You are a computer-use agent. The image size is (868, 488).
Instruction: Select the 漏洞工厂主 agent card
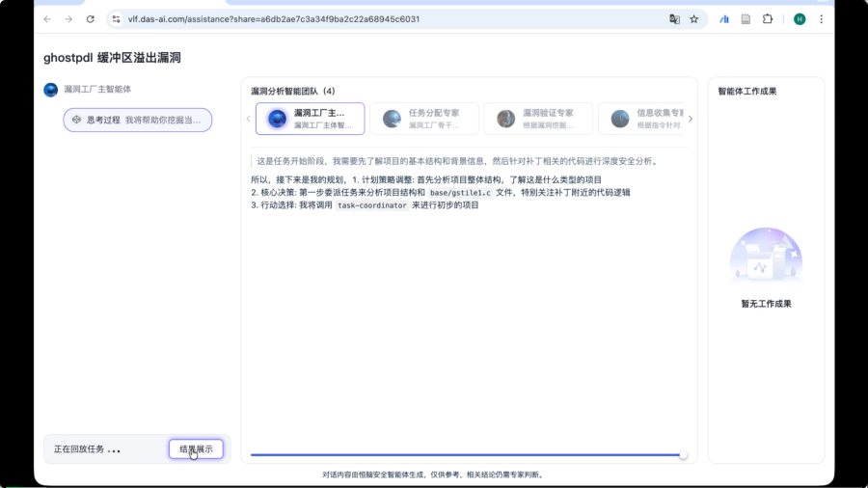(x=310, y=119)
